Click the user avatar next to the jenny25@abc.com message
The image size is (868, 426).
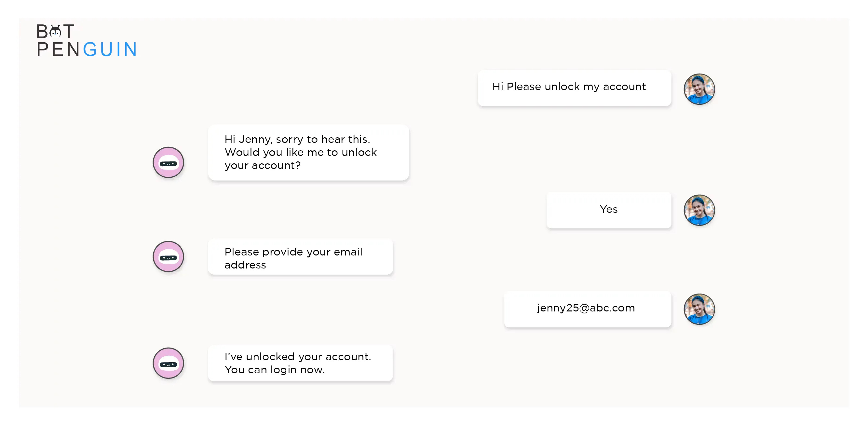pyautogui.click(x=699, y=309)
